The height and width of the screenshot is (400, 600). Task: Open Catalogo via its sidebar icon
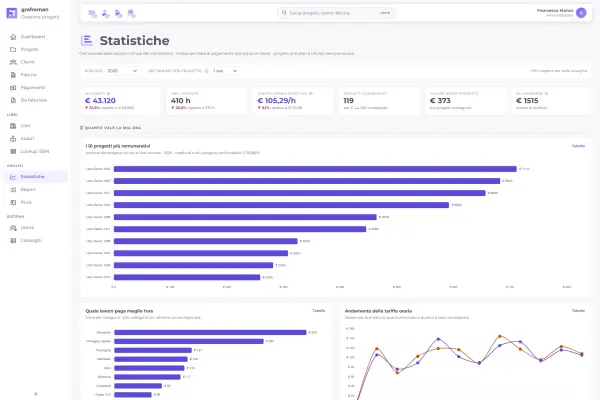(13, 240)
